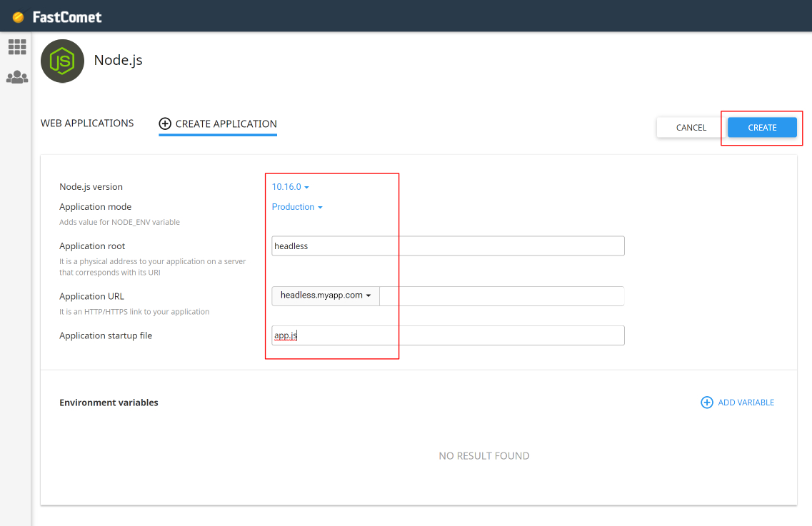Focus the Application root input field
Viewport: 812px width, 526px height.
tap(448, 246)
